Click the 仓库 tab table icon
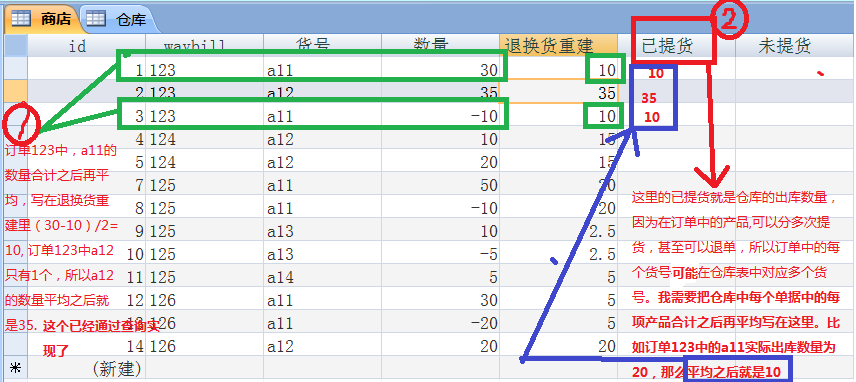 click(x=95, y=19)
